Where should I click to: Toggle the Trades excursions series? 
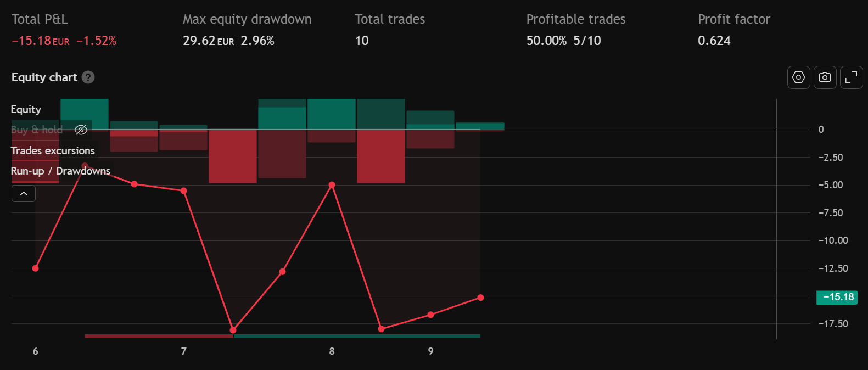(x=53, y=150)
